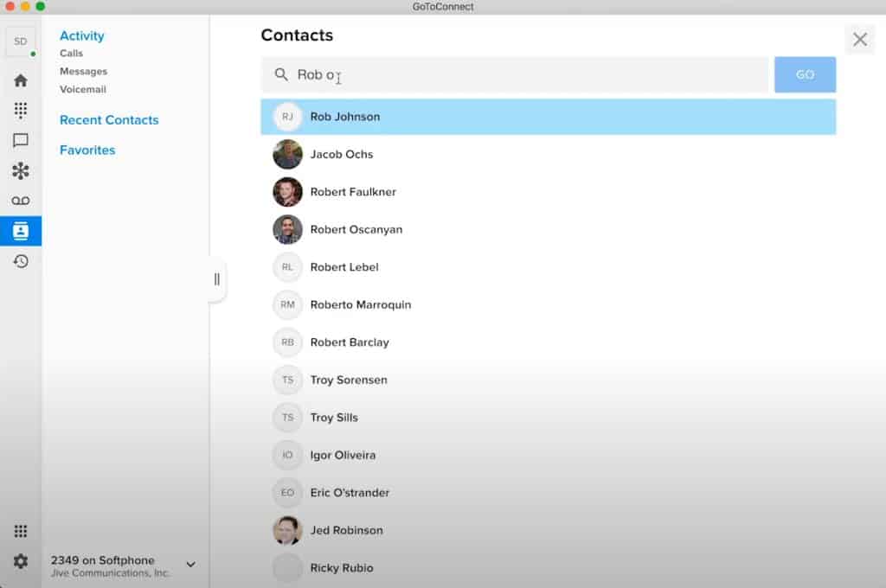Click the SD user avatar badge
This screenshot has width=886, height=588.
[x=19, y=41]
